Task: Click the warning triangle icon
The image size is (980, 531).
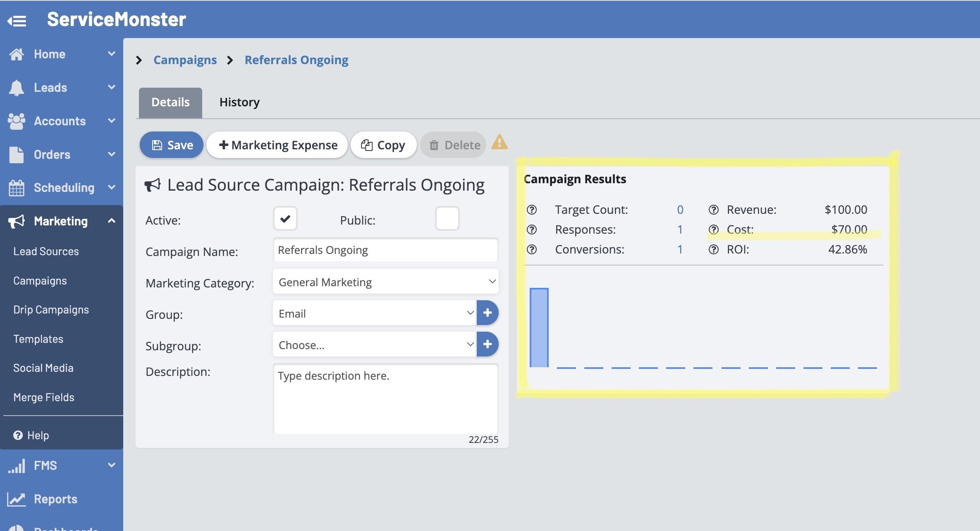Action: [x=499, y=143]
